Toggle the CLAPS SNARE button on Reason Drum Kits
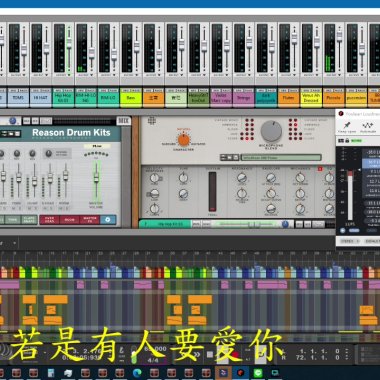 pyautogui.click(x=29, y=220)
